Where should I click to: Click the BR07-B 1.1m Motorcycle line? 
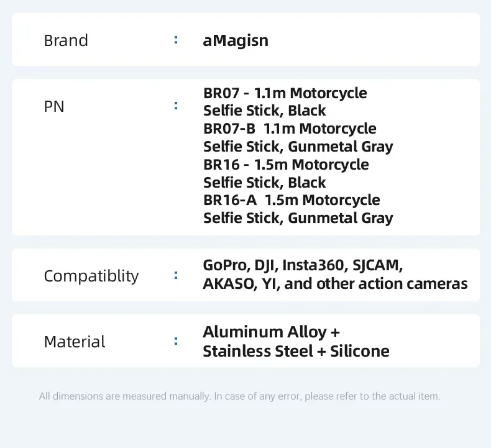click(290, 129)
